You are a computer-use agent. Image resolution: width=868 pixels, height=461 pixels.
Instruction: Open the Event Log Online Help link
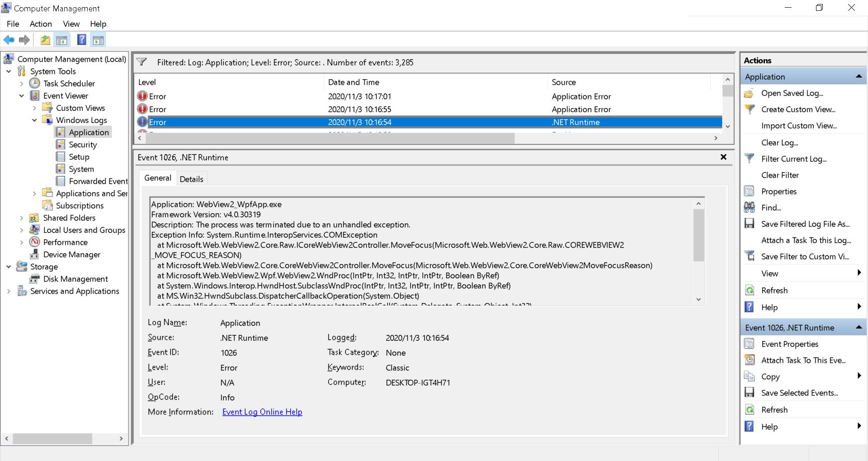tap(262, 412)
